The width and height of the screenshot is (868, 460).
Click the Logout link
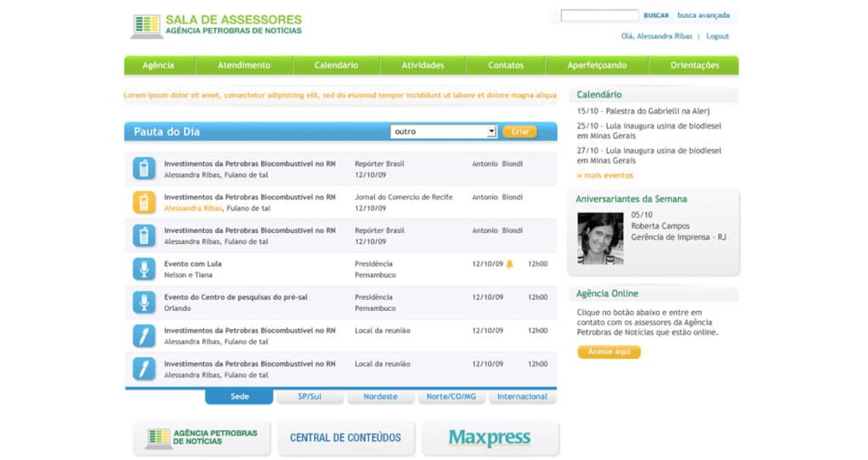[717, 36]
